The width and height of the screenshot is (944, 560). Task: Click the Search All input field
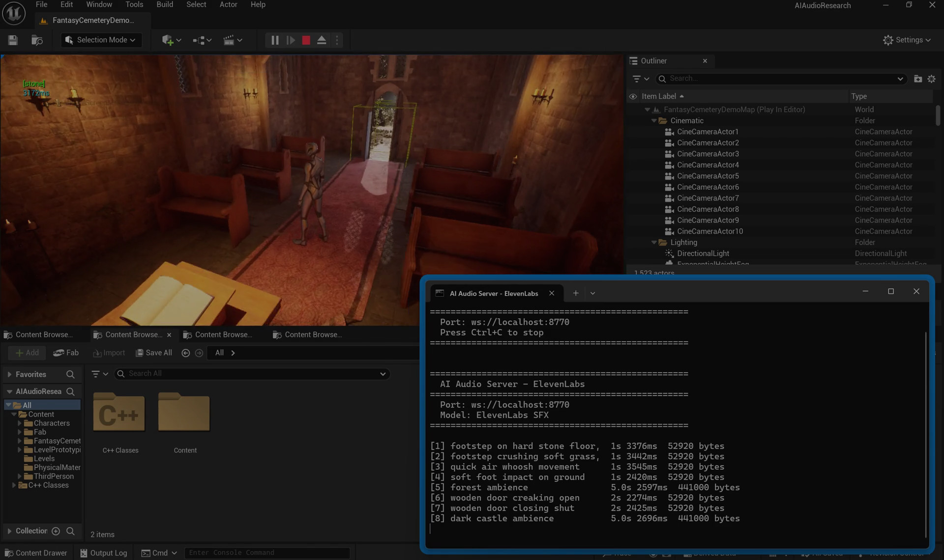(252, 374)
